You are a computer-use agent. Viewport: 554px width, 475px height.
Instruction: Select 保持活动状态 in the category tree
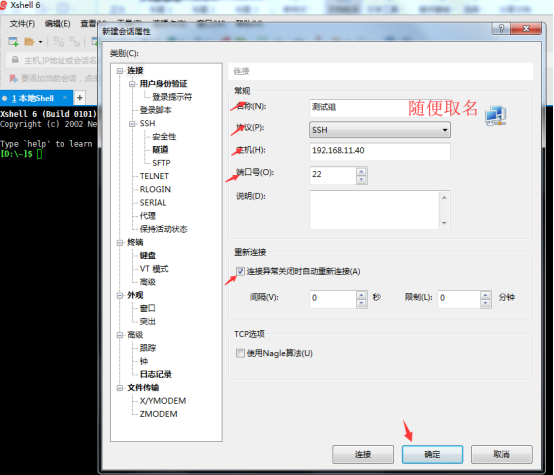click(163, 229)
